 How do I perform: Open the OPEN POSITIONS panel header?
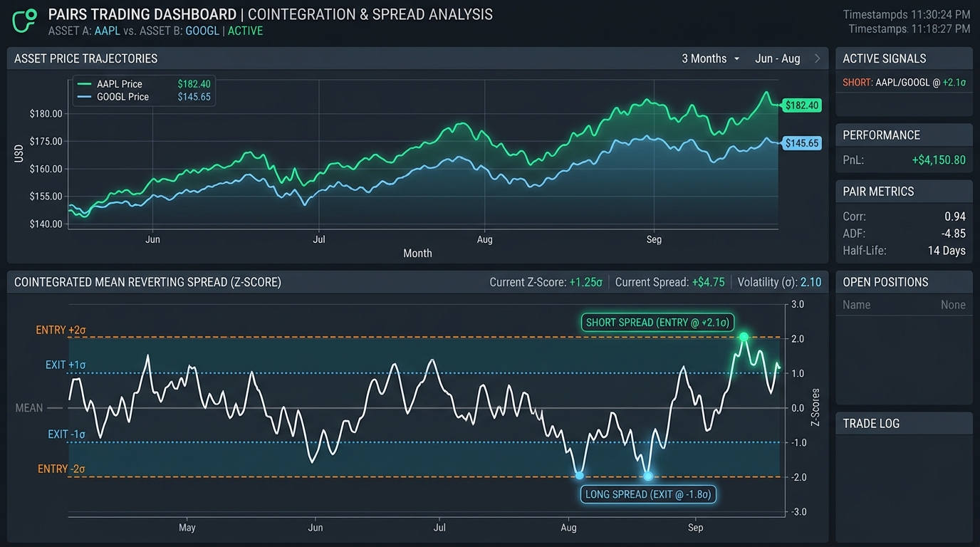tap(904, 282)
